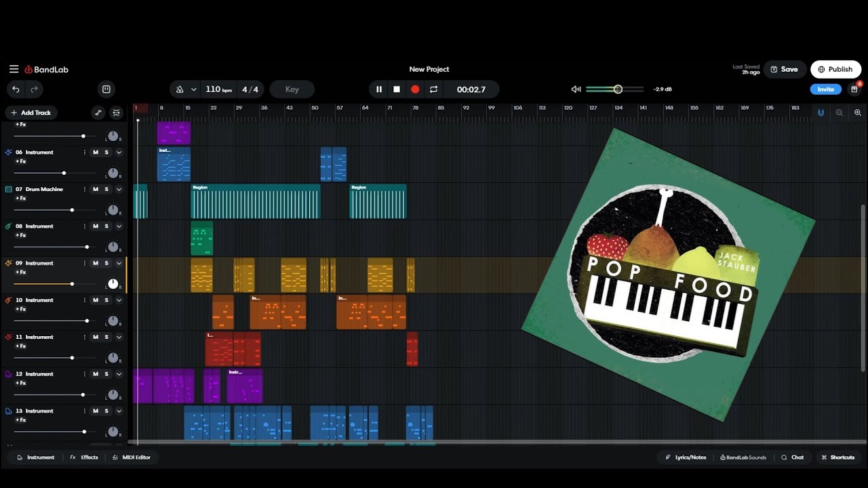This screenshot has height=488, width=868.
Task: Expand track 12 Instrument chevron
Action: click(119, 374)
